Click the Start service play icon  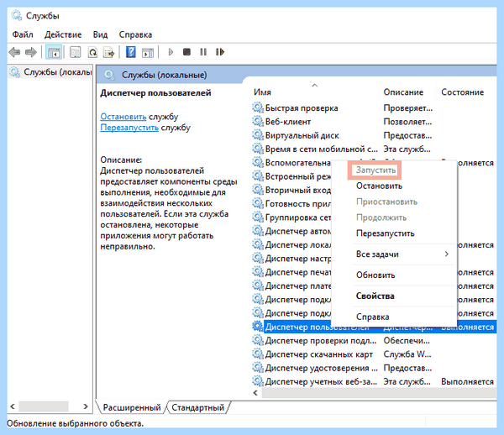(171, 52)
